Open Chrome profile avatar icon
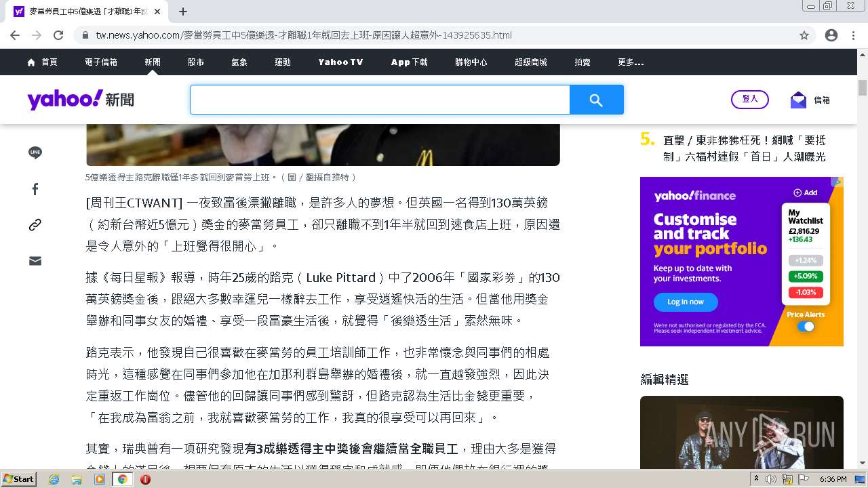 tap(831, 35)
